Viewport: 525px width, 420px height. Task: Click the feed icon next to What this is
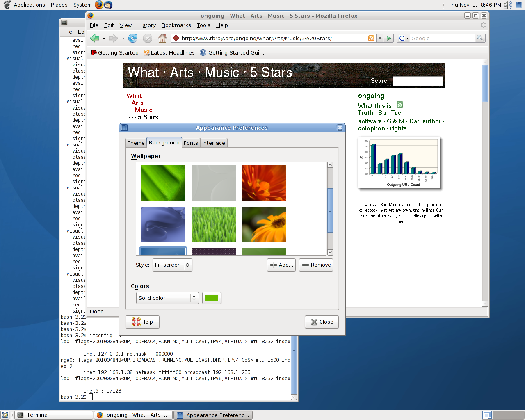pos(400,105)
